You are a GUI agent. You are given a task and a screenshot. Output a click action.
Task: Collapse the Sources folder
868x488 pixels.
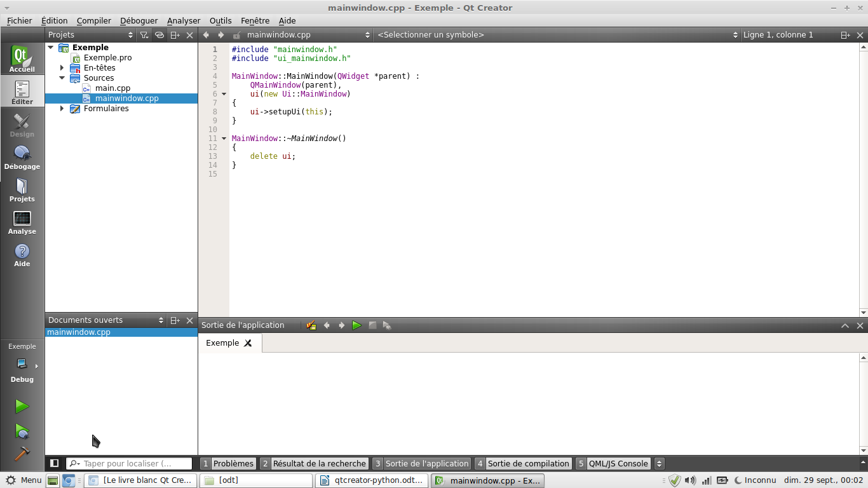pos(62,78)
